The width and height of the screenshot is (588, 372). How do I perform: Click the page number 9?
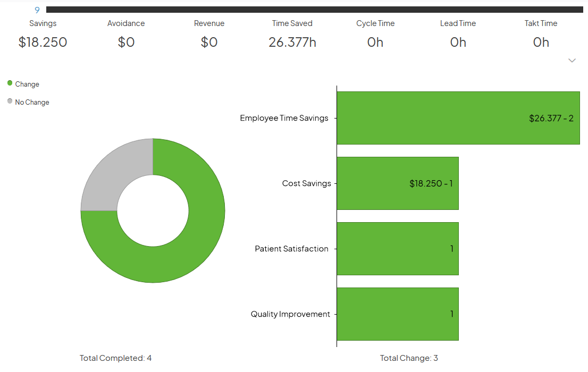coord(37,9)
